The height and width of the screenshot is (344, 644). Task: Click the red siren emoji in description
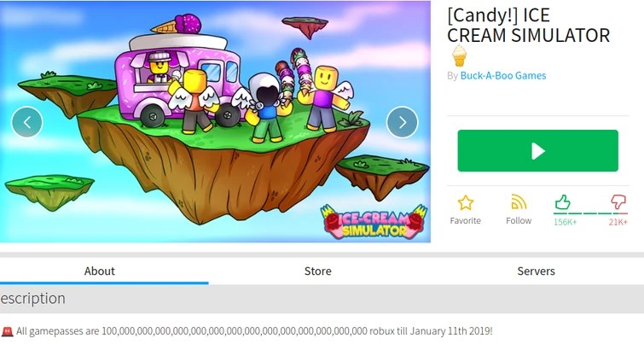pyautogui.click(x=7, y=331)
